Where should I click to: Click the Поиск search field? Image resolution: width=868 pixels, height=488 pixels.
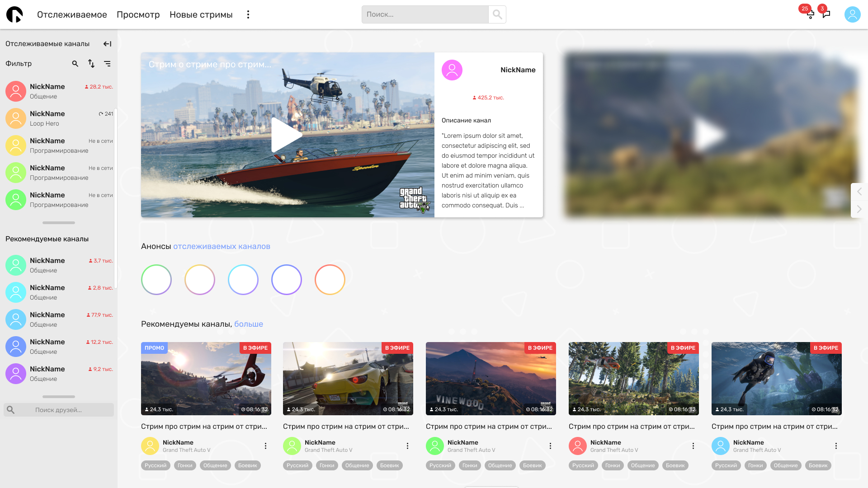click(425, 14)
